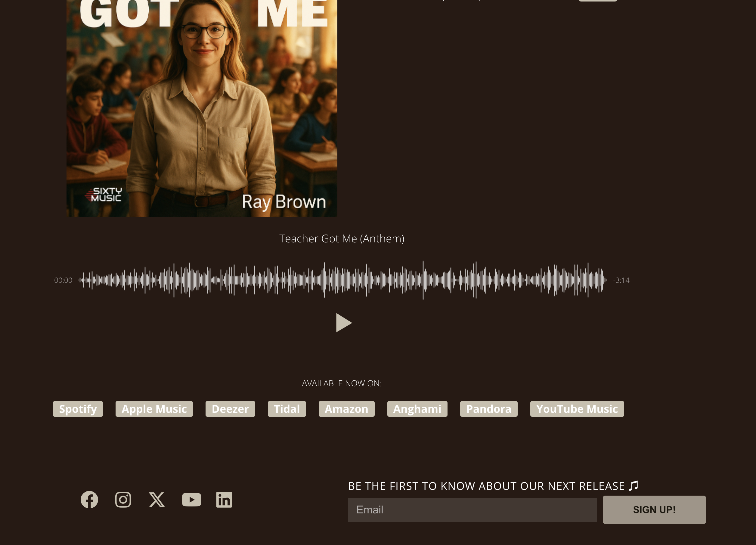Open the Deezer streaming link
The width and height of the screenshot is (756, 545).
click(230, 409)
